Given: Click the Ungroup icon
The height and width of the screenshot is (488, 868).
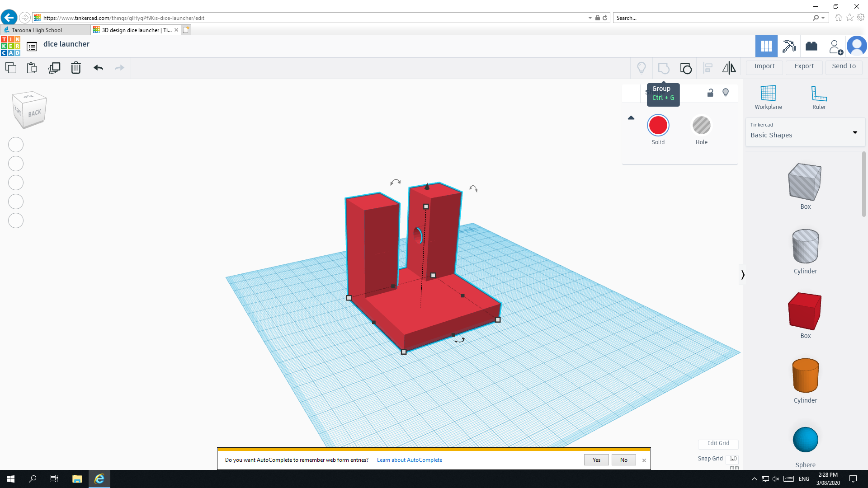Looking at the screenshot, I should [686, 68].
